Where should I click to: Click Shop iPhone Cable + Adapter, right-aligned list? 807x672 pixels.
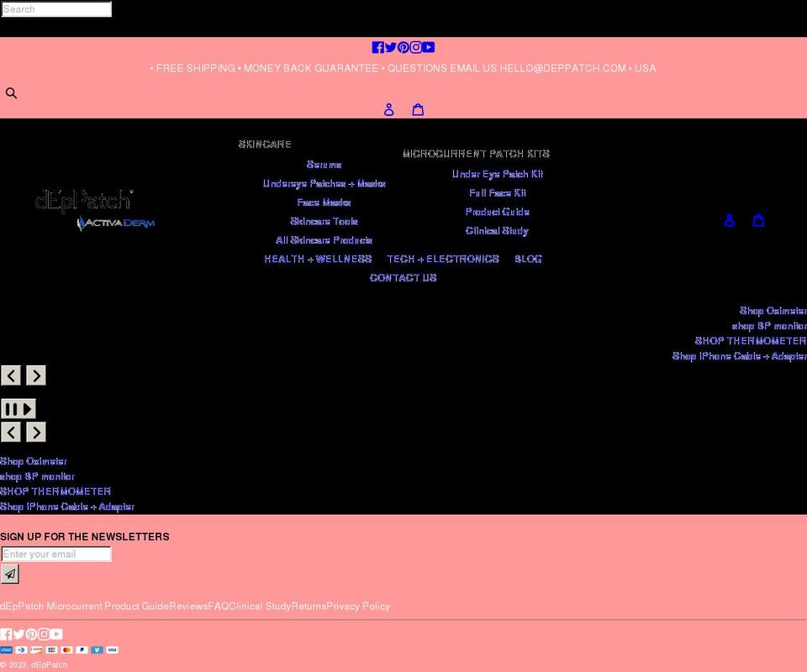(739, 356)
